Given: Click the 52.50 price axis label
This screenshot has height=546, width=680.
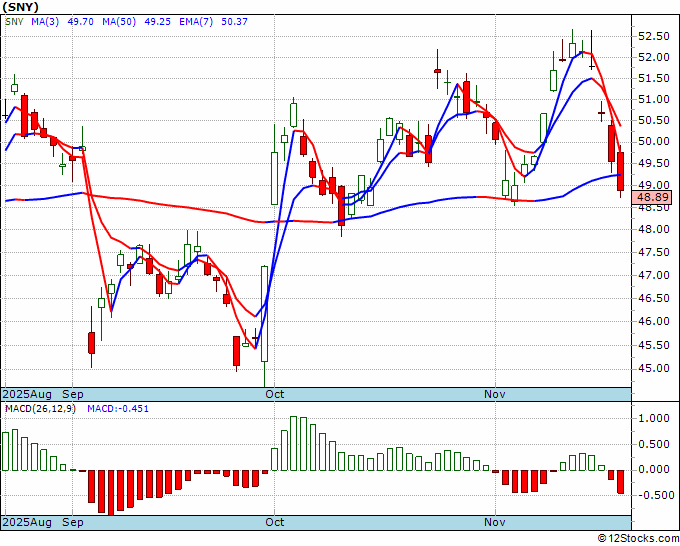Looking at the screenshot, I should coord(654,36).
